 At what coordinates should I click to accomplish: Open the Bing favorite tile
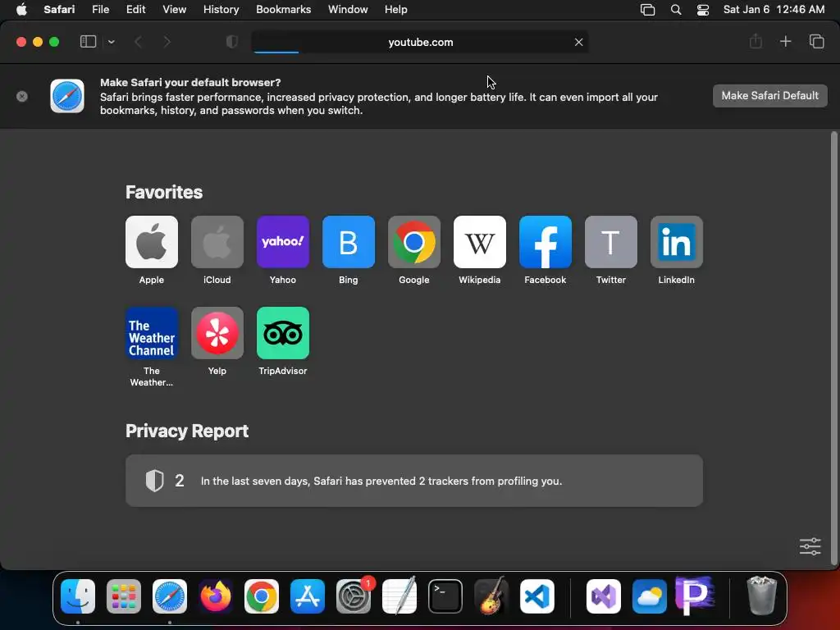(348, 242)
